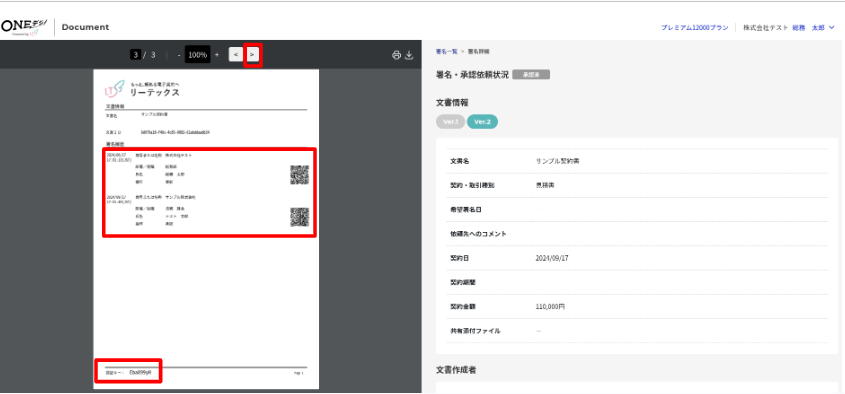
Task: Click the ONEデジ logo
Action: [x=24, y=27]
